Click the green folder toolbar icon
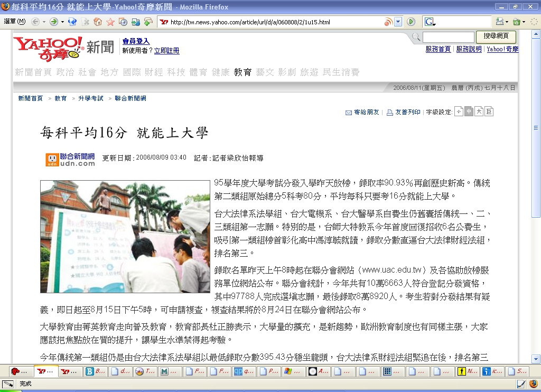Viewport: 541px width, 392px height. (517, 22)
